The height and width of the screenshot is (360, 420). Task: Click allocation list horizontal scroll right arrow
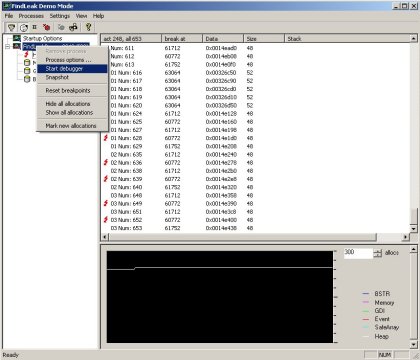406,237
